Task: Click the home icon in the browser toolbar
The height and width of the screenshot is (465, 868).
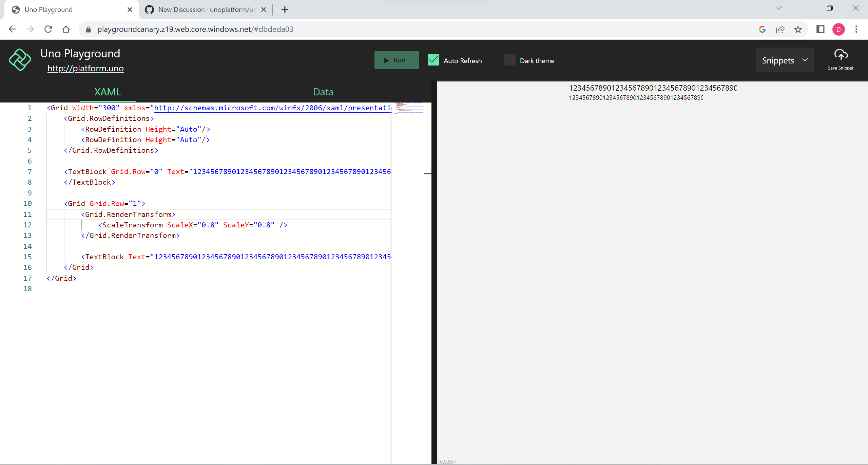Action: (x=66, y=29)
